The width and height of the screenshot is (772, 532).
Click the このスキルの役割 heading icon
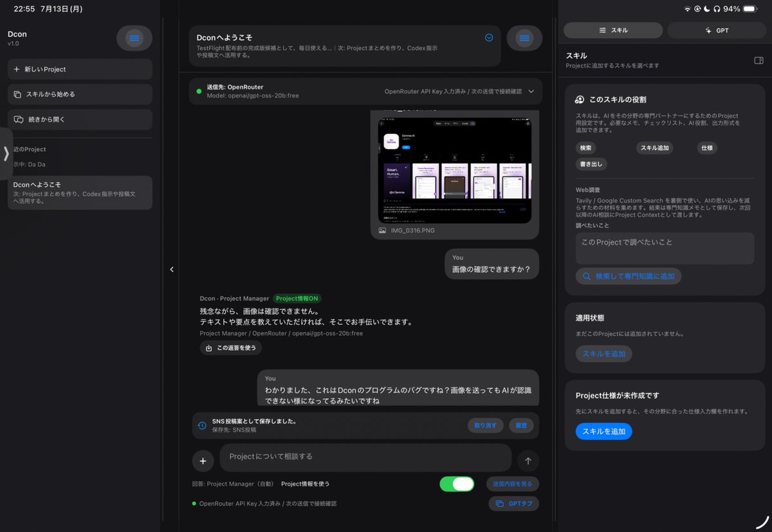579,100
